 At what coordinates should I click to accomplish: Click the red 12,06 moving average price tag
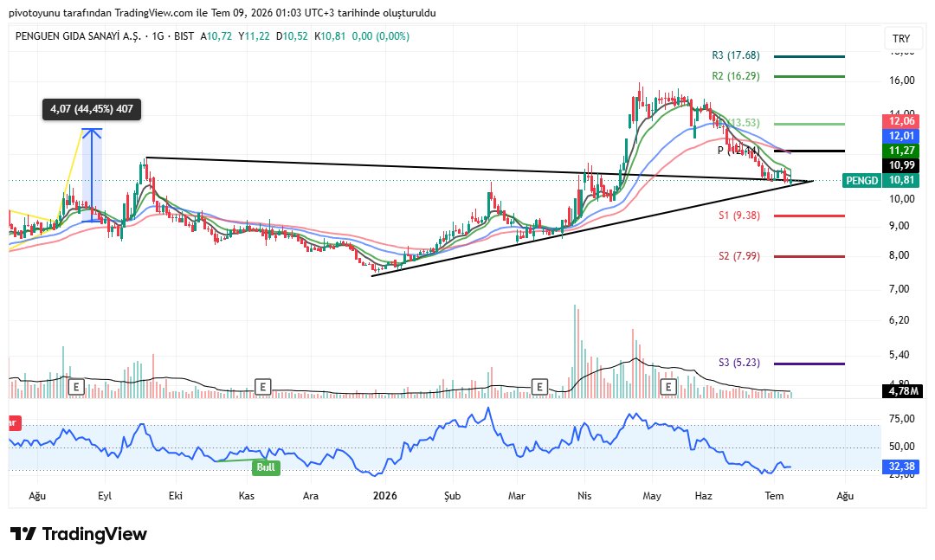(901, 121)
